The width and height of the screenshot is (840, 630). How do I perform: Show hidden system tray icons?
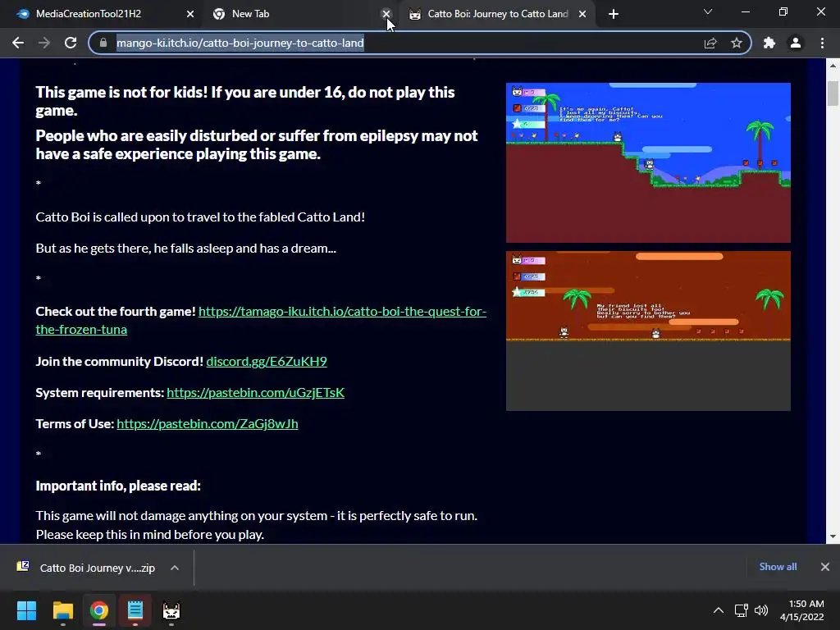719,610
